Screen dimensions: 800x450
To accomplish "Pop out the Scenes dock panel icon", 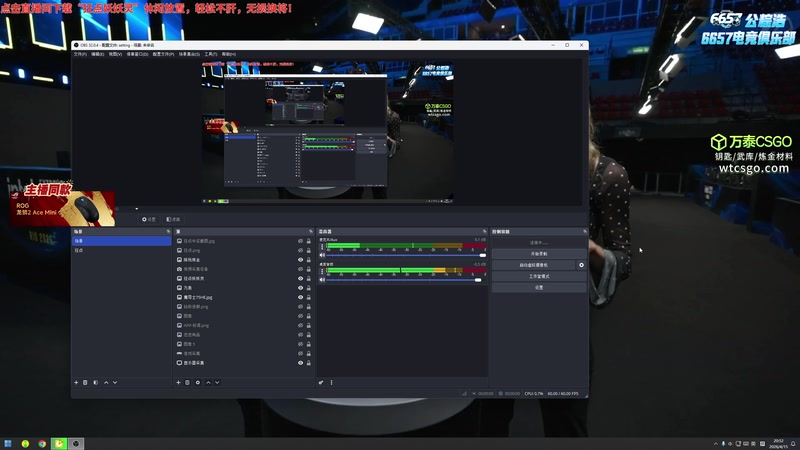I will pyautogui.click(x=168, y=232).
